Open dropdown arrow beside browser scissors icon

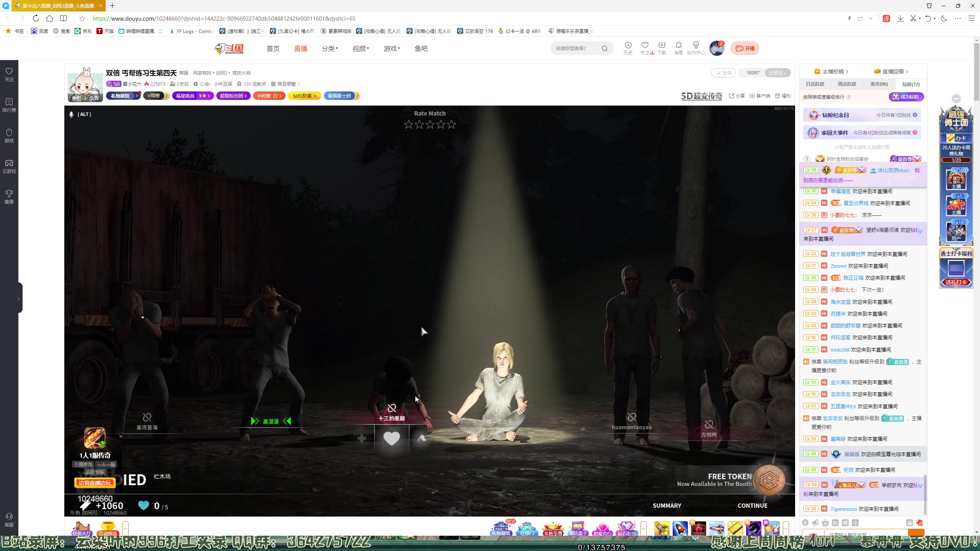920,18
